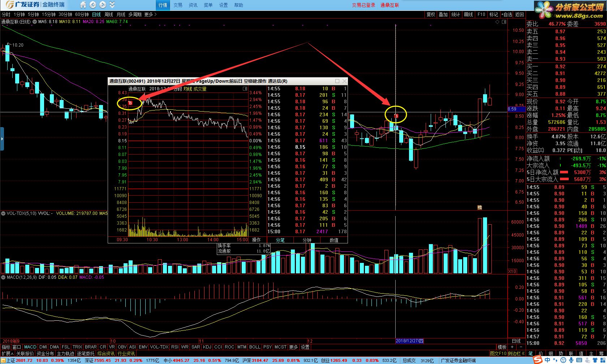Click the plus zoom button near 模板

512,347
